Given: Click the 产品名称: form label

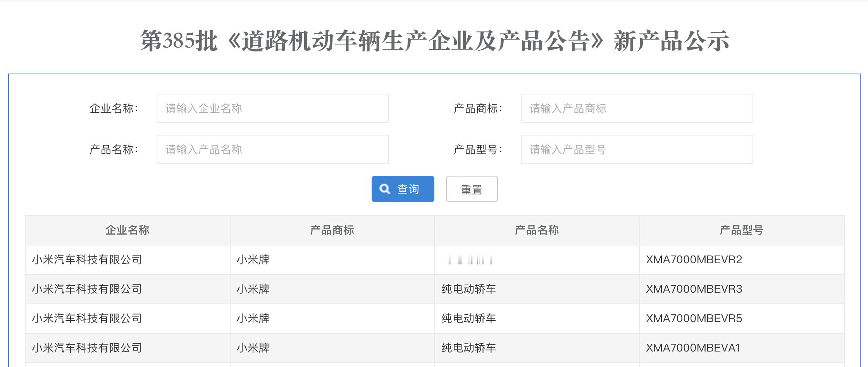Looking at the screenshot, I should (x=114, y=149).
